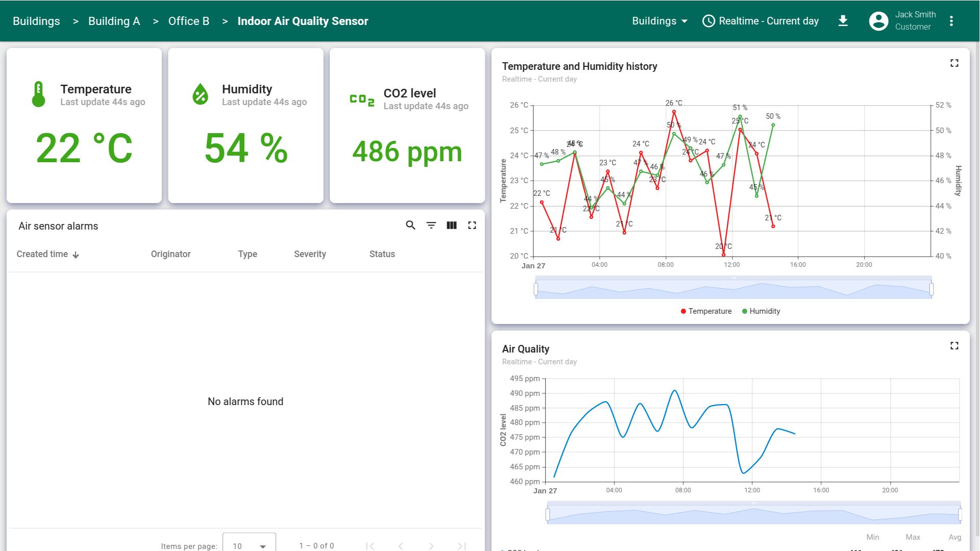This screenshot has height=551, width=980.
Task: Expand alarms widget to fullscreen
Action: [472, 225]
